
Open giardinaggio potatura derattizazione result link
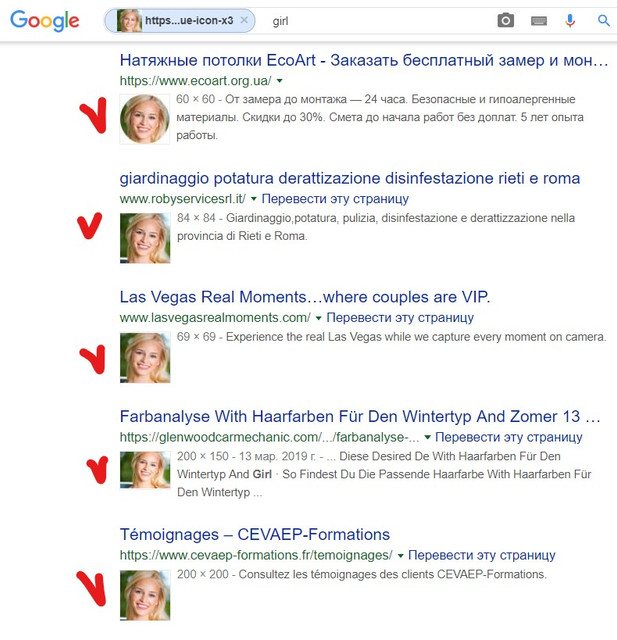(350, 178)
